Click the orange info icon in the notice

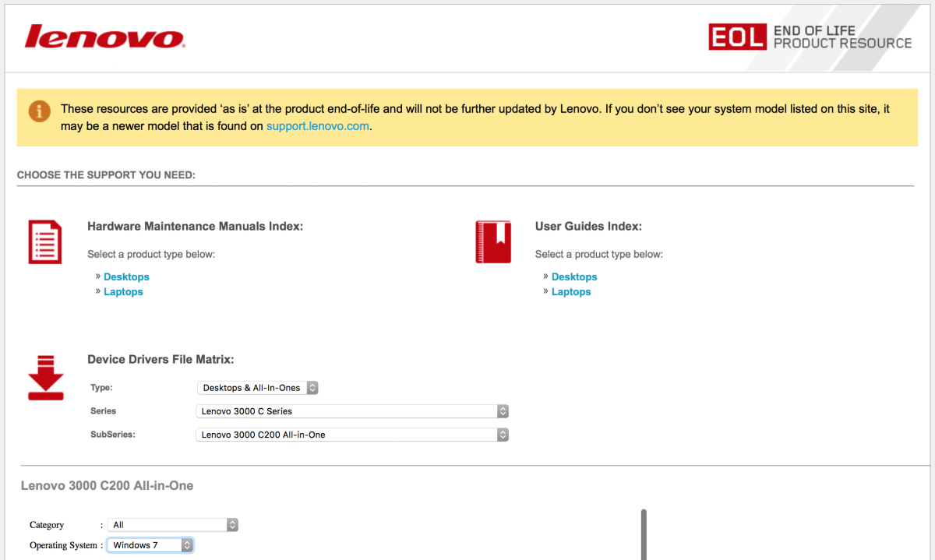[x=40, y=111]
